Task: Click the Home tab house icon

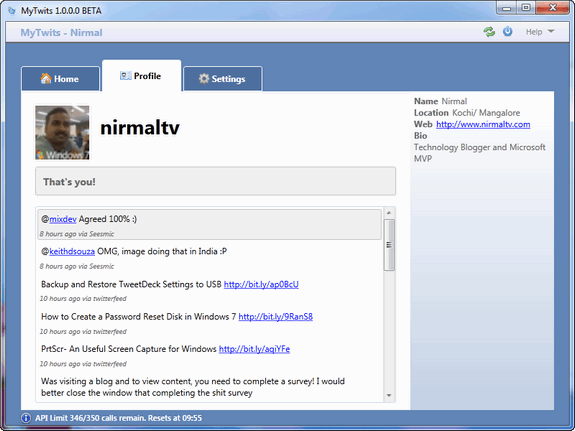Action: coord(46,78)
